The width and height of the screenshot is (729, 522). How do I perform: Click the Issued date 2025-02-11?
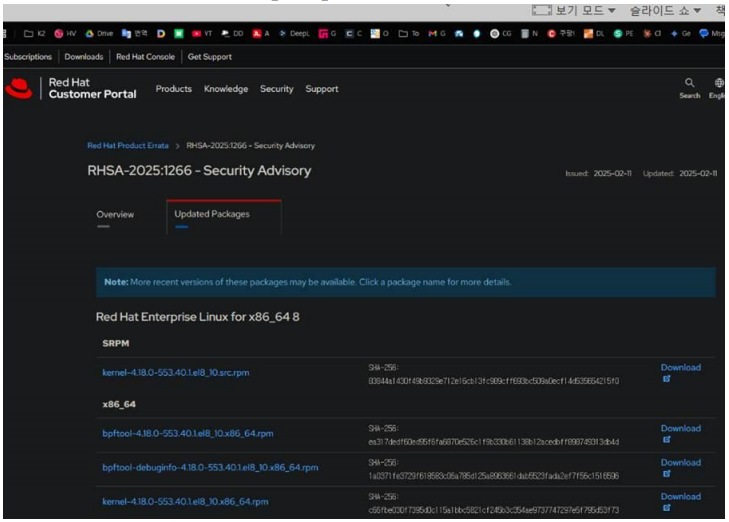(612, 173)
